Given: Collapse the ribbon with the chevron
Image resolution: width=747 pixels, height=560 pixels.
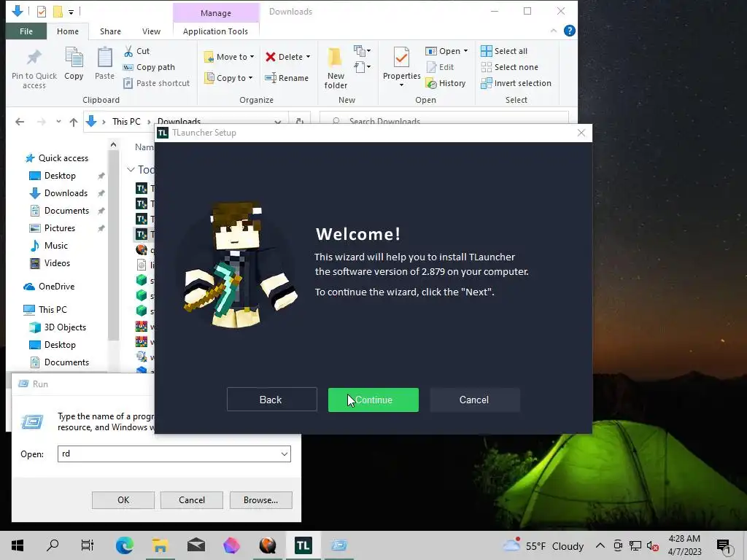Looking at the screenshot, I should tap(554, 31).
